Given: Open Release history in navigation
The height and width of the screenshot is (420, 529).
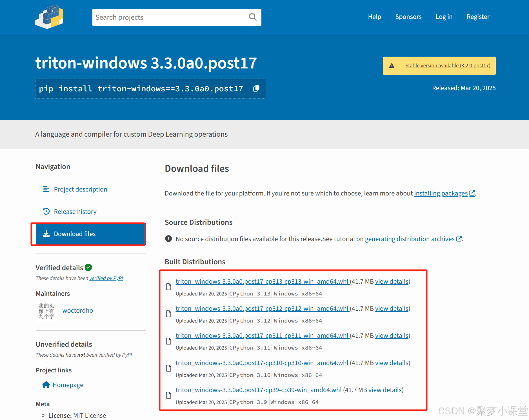Looking at the screenshot, I should tap(75, 212).
